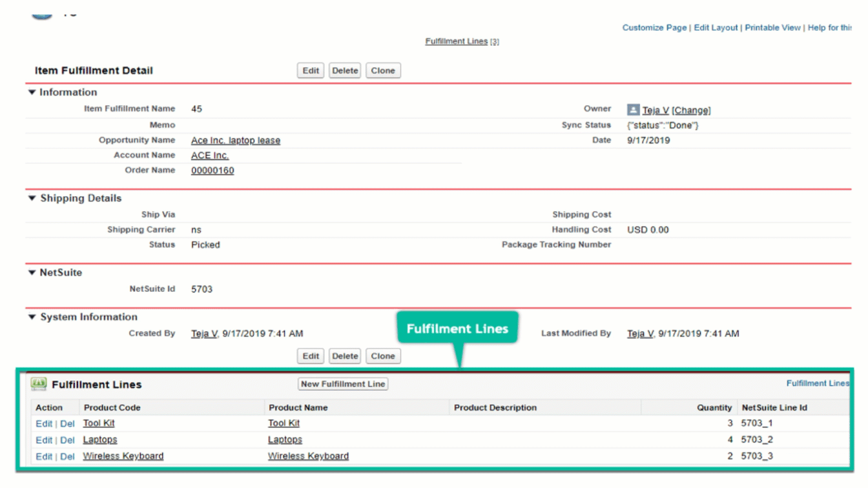Collapse the Information section triangle
Viewport: 868px width, 488px height.
pyautogui.click(x=32, y=92)
